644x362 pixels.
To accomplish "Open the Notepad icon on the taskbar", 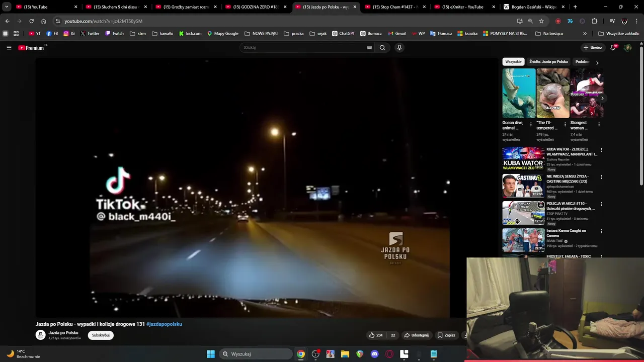I will pyautogui.click(x=434, y=354).
